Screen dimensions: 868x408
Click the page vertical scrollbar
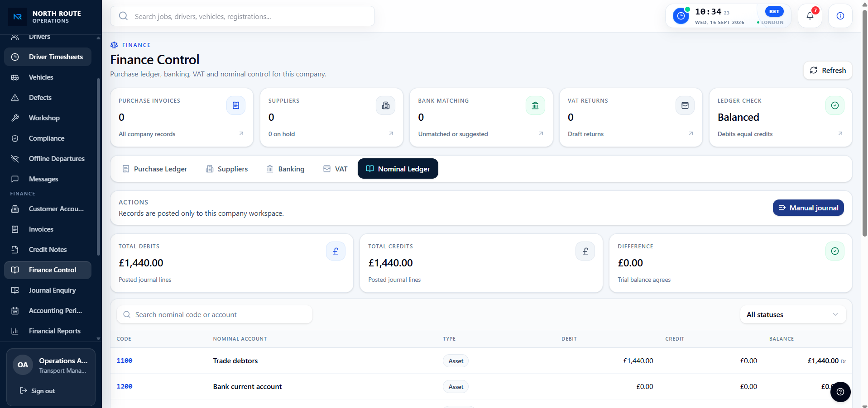tap(865, 122)
